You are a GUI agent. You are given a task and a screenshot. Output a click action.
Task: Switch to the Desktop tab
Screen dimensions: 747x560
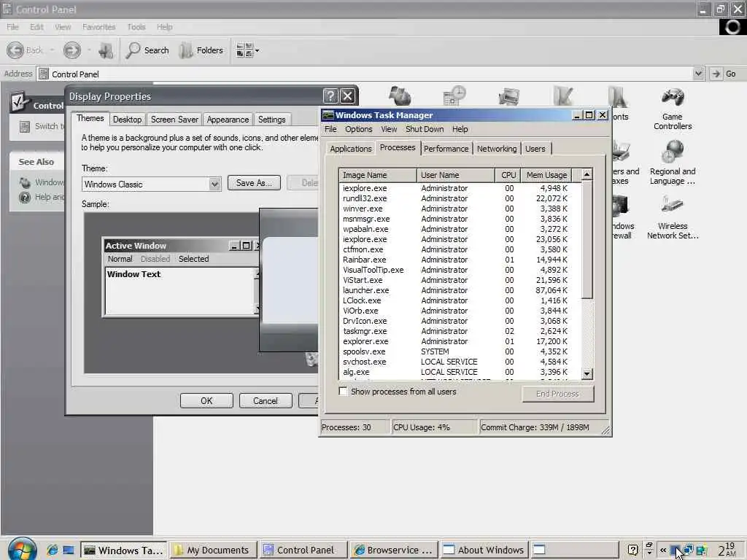tap(127, 120)
